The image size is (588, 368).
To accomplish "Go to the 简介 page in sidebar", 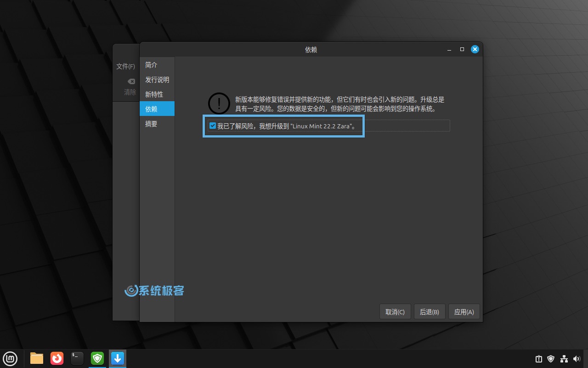I will tap(157, 65).
